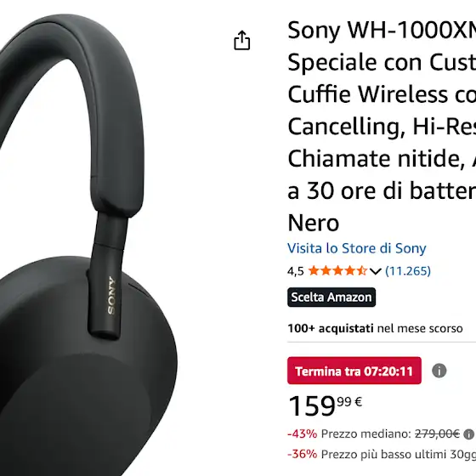Click the -36% Prezzo più basso line
Screen dimensions: 476x476
[382, 455]
